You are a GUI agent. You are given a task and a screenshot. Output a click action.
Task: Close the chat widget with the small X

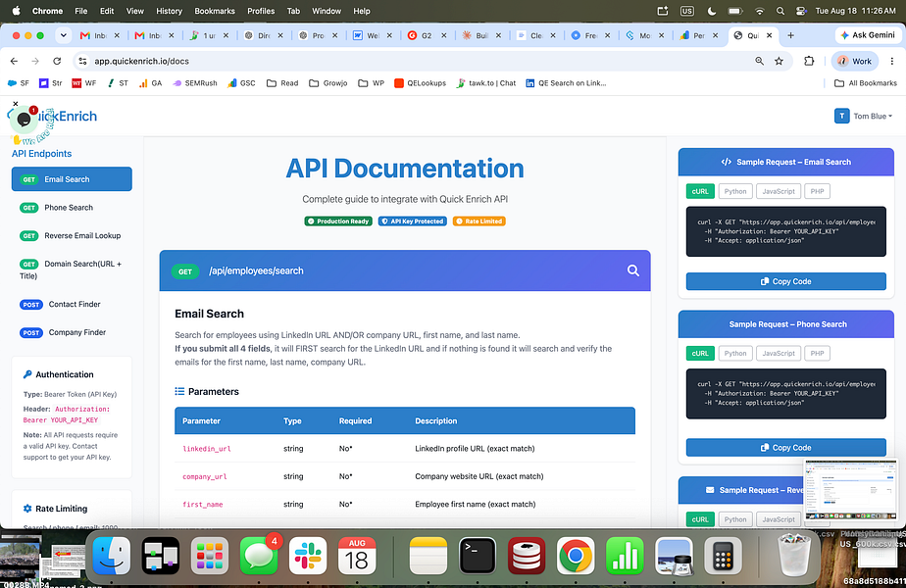(16, 104)
